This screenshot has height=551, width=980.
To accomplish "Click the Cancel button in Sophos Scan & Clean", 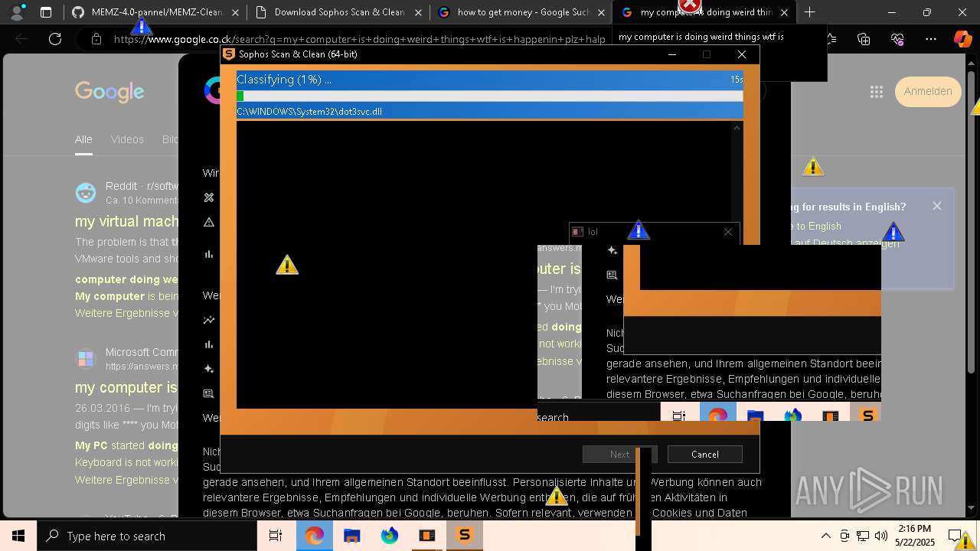I will 704,455.
